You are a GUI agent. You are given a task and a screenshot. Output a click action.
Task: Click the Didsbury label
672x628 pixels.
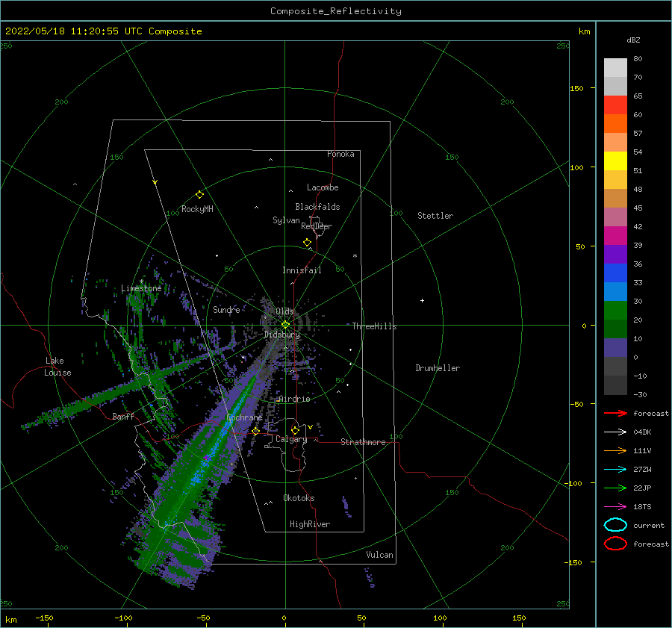tap(282, 335)
